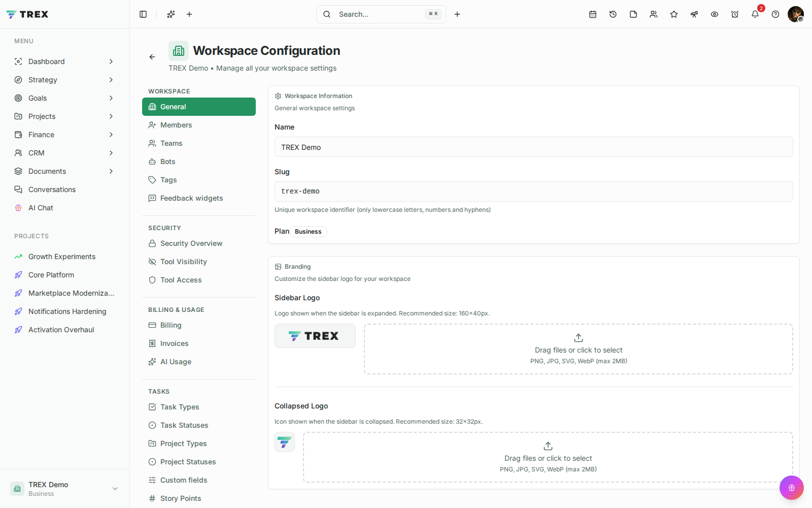
Task: Expand the CRM menu chevron
Action: point(111,153)
